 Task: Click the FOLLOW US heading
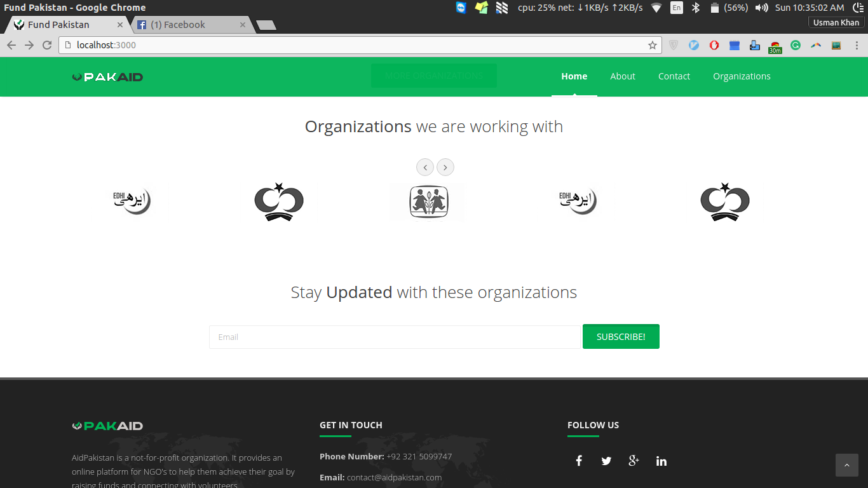[x=593, y=425]
